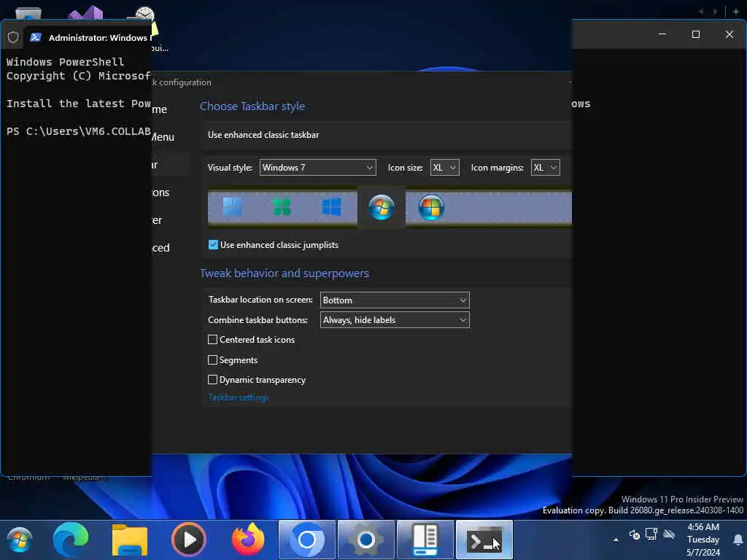Switch to the PowerShell terminal taskbar icon
Image resolution: width=747 pixels, height=560 pixels.
(484, 540)
